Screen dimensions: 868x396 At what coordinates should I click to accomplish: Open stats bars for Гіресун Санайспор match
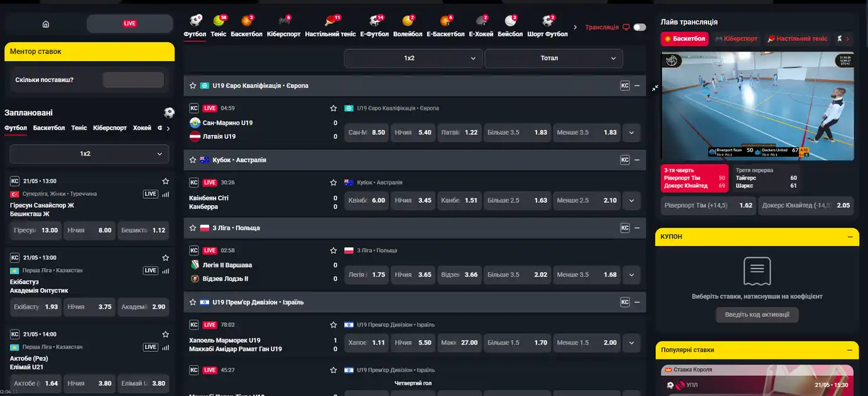pyautogui.click(x=166, y=194)
